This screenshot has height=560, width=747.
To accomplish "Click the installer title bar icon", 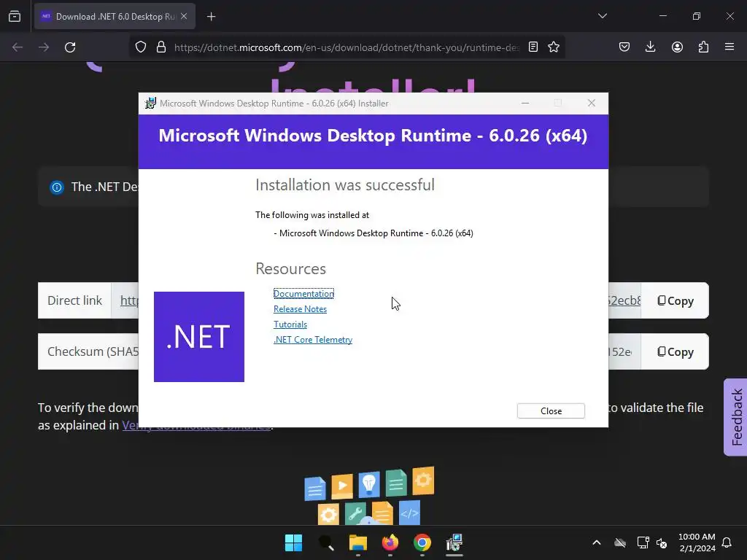I will pos(150,104).
